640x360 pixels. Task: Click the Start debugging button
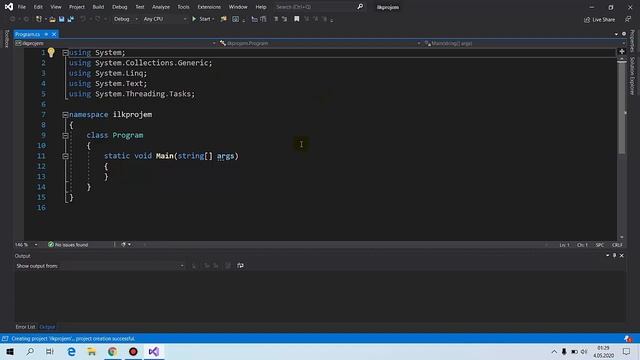[x=203, y=19]
